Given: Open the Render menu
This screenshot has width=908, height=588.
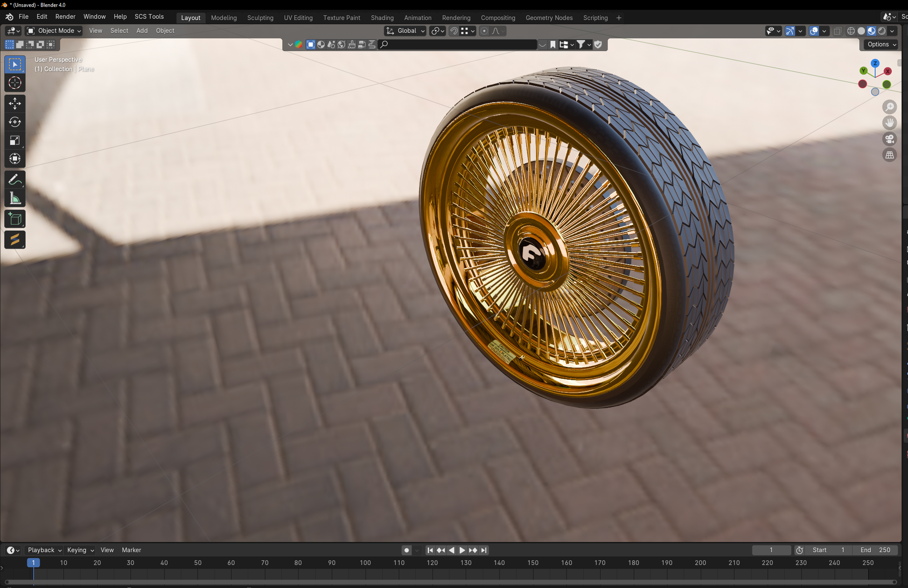Looking at the screenshot, I should (x=65, y=17).
